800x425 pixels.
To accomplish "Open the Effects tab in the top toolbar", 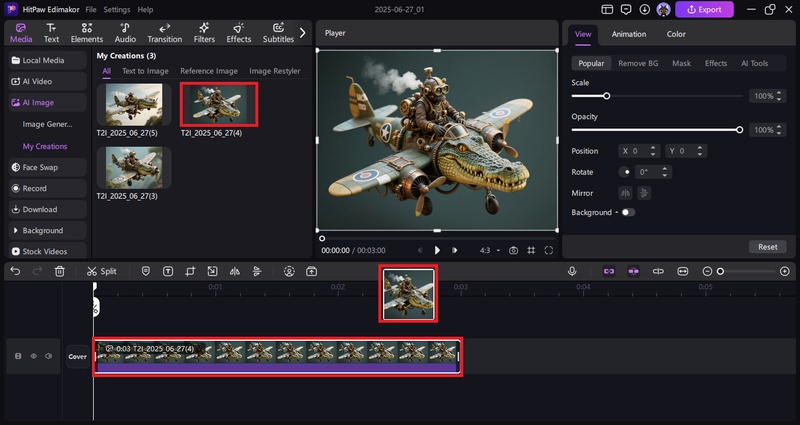I will (238, 32).
